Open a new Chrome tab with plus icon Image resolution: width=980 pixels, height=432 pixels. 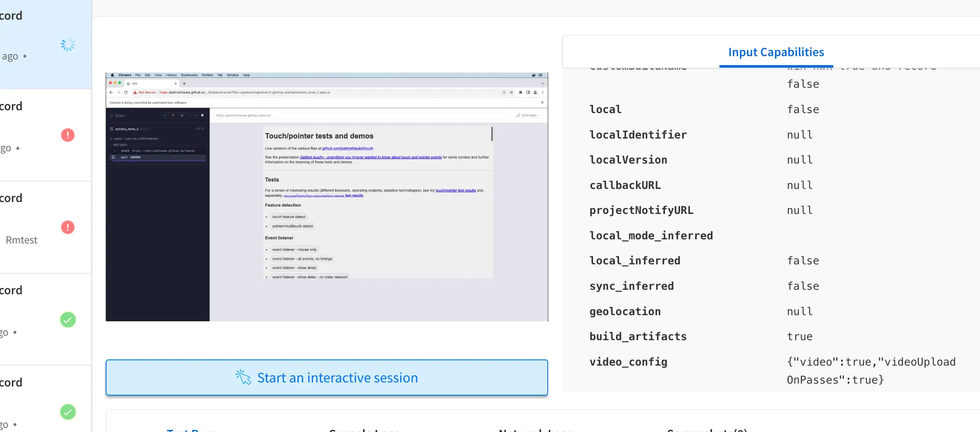point(184,84)
